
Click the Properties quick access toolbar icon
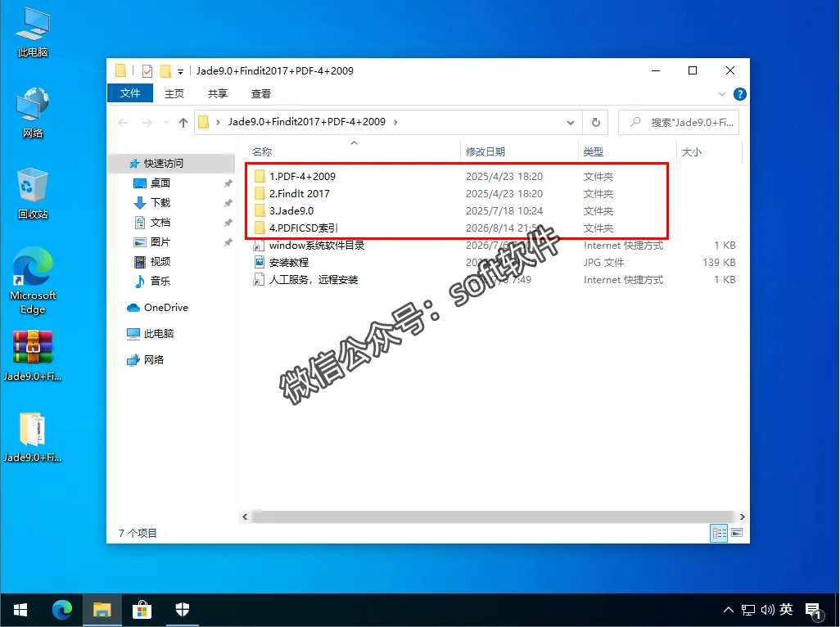pyautogui.click(x=147, y=70)
